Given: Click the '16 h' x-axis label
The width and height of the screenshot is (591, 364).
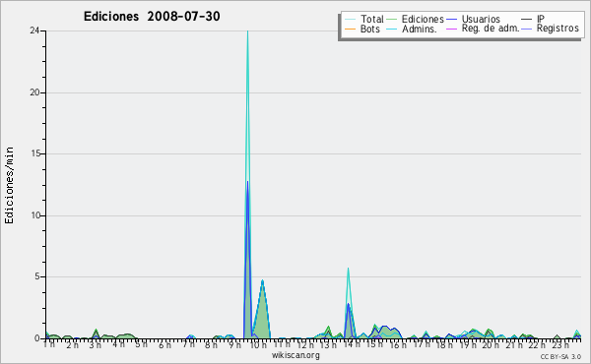Looking at the screenshot, I should tap(398, 345).
